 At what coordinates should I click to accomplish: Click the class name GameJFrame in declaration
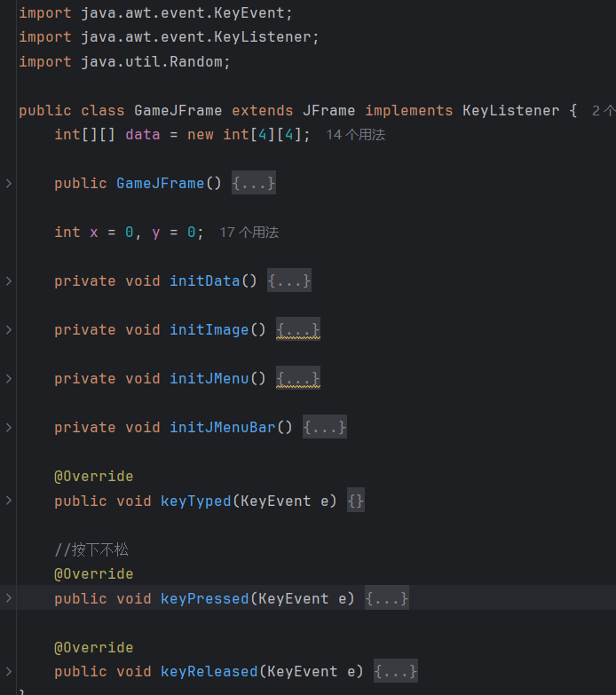tap(178, 110)
